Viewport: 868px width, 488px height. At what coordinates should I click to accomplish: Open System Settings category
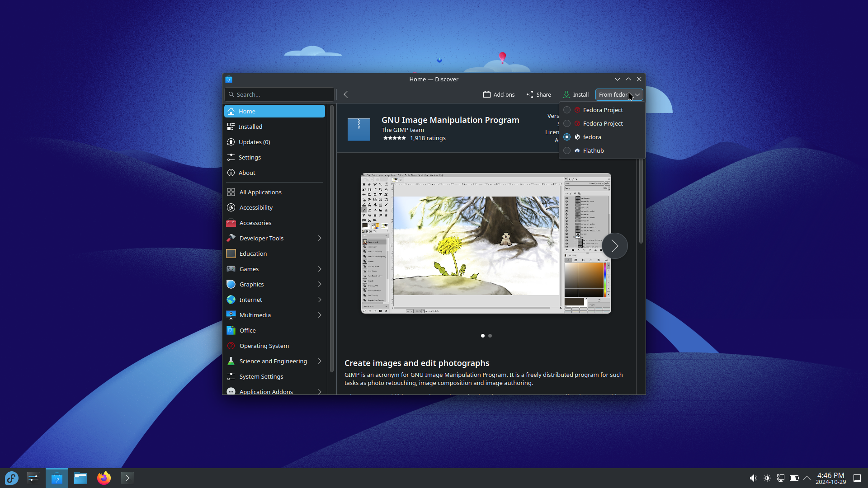click(274, 376)
